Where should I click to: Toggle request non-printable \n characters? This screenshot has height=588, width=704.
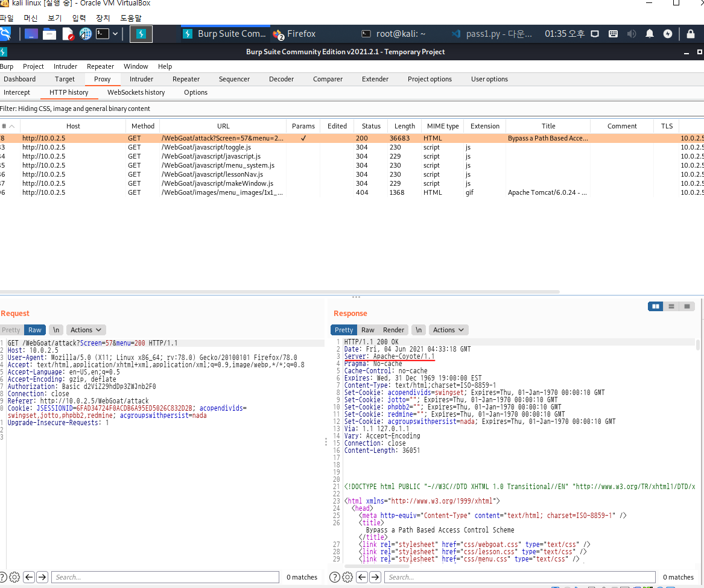pos(56,330)
